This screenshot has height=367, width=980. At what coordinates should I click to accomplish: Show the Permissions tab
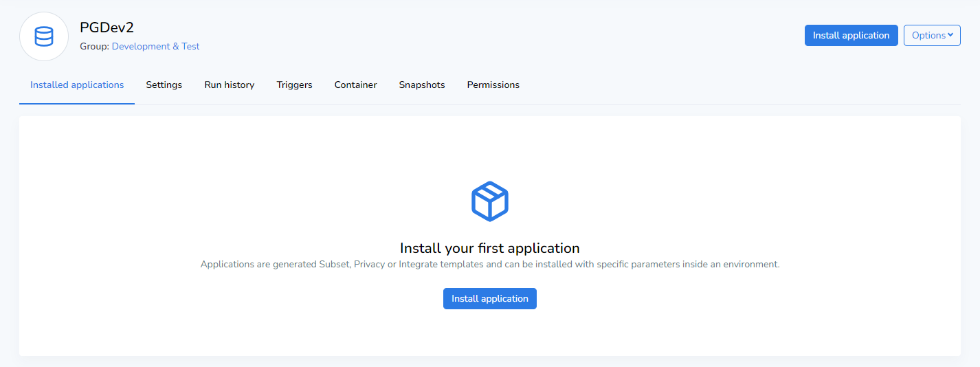pyautogui.click(x=493, y=85)
